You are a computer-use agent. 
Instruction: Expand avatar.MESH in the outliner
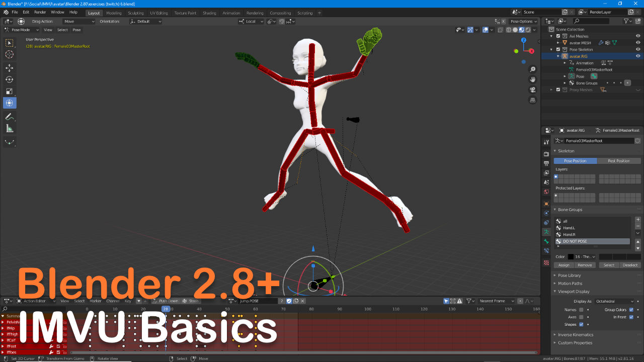coord(558,43)
